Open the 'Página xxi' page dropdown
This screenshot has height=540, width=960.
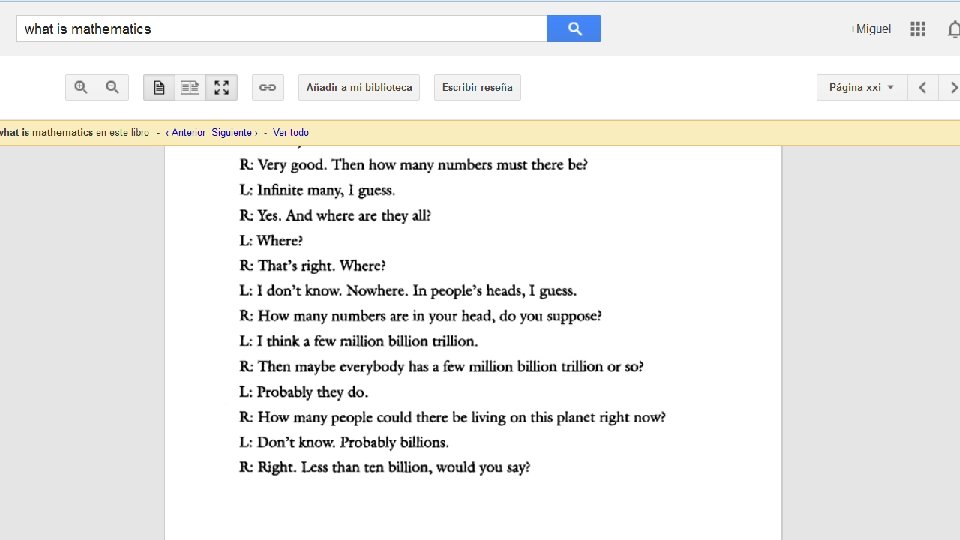coord(860,88)
